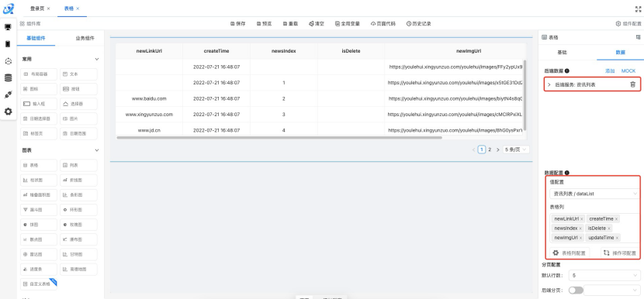
Task: Switch to 业务组件 tab
Action: [85, 38]
